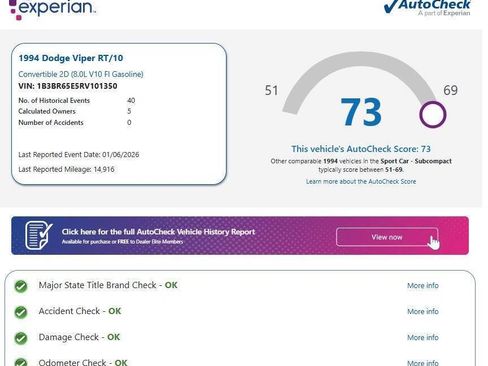Click This vehicle's AutoCheck Score: 73 heading

361,149
